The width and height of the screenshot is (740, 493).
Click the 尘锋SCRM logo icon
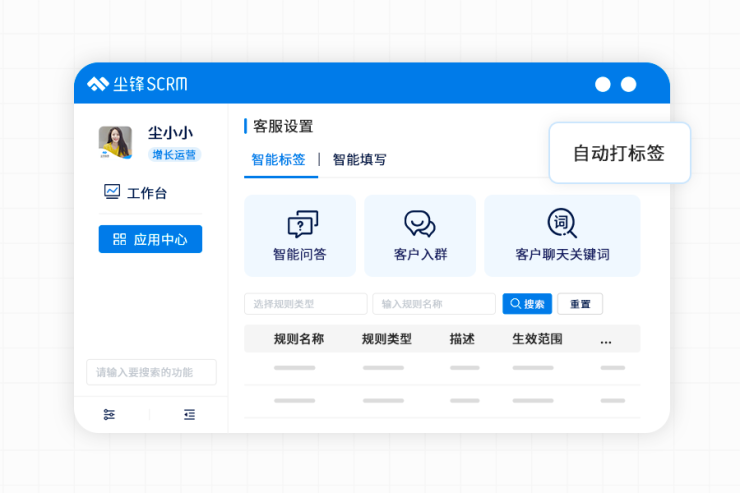coord(97,84)
